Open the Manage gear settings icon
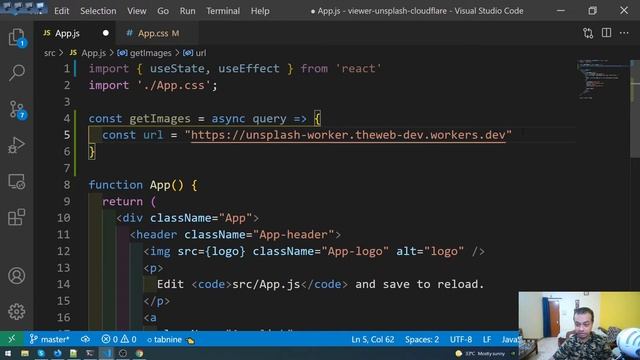Screen dimensions: 640x360 17,311
